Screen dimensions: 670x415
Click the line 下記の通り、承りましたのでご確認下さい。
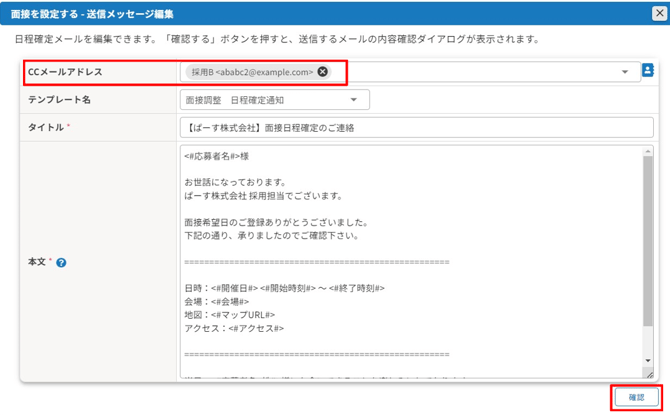(272, 235)
